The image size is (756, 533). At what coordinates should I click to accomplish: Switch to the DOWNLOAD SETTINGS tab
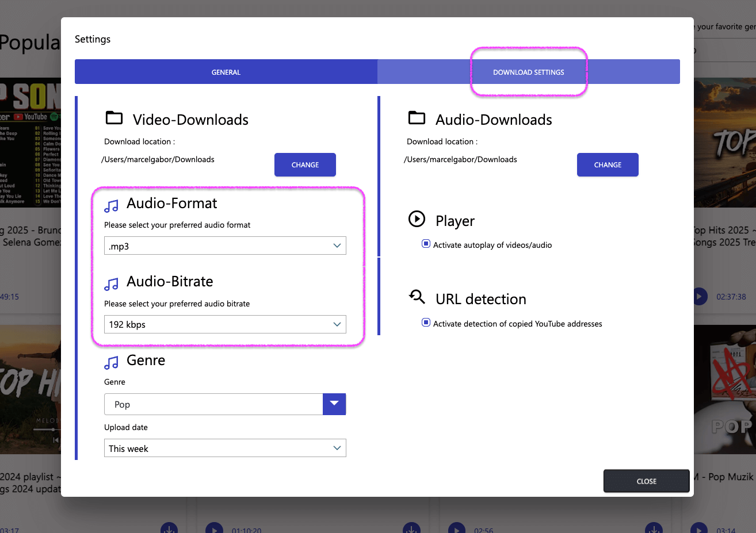[x=528, y=71]
